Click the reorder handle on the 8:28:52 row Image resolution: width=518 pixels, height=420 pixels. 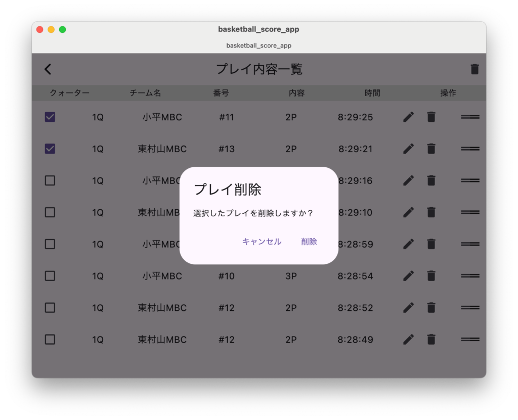(x=470, y=307)
